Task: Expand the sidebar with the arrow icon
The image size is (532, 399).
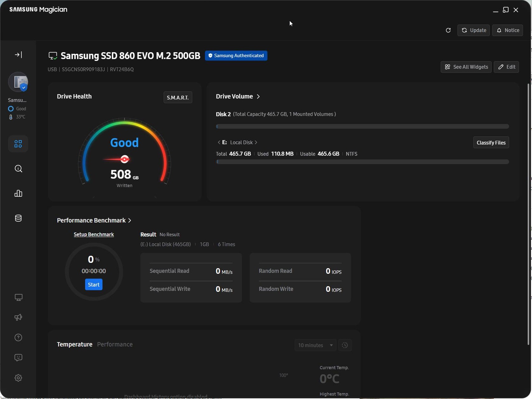Action: (18, 55)
